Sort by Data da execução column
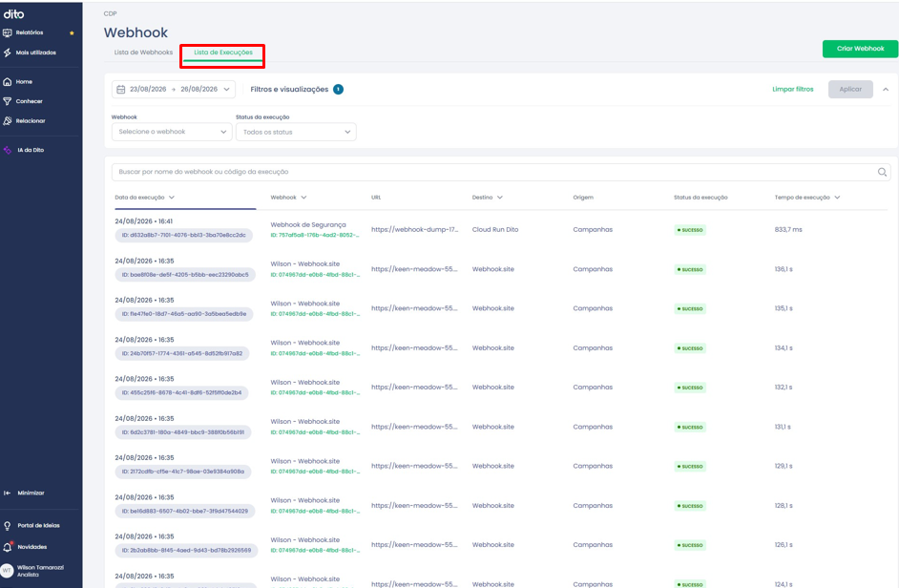The width and height of the screenshot is (899, 588). point(144,198)
